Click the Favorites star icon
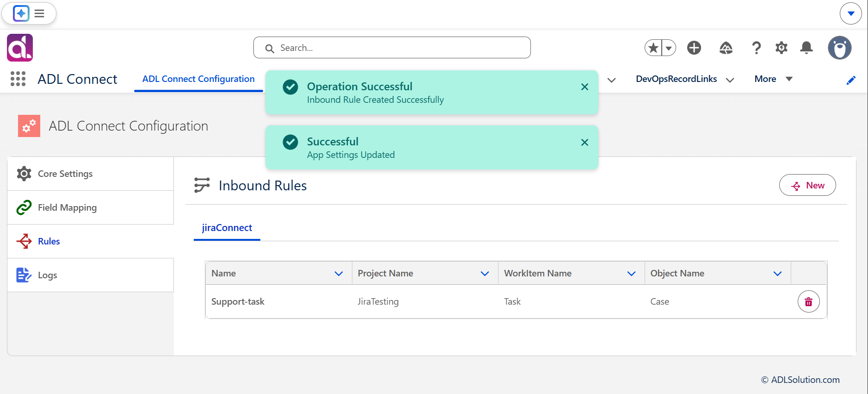 [653, 48]
